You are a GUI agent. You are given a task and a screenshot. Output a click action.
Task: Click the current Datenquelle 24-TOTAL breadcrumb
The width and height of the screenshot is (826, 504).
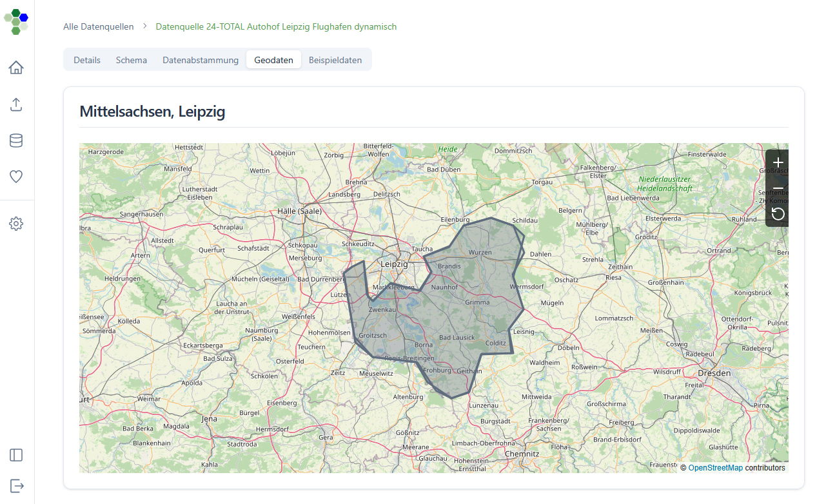[x=276, y=26]
